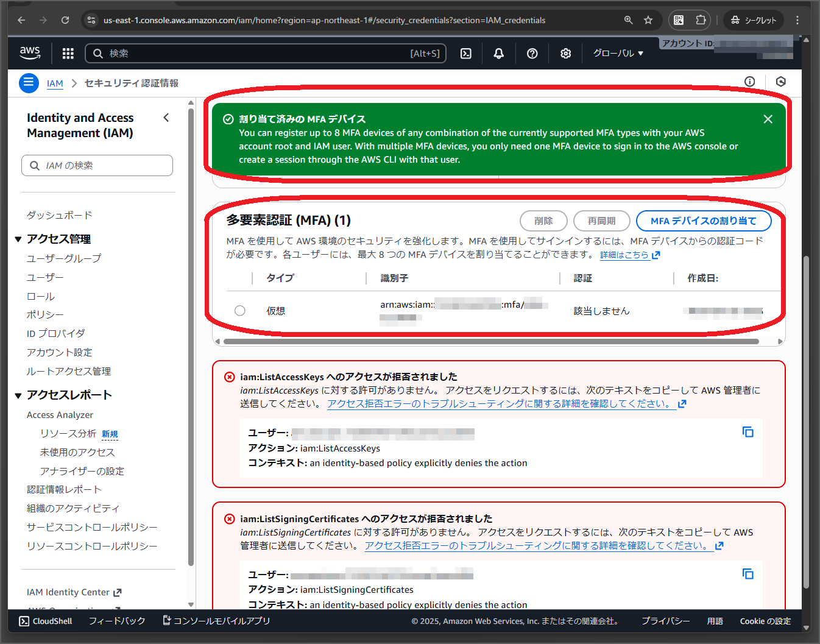Open browser zoom magnifier icon
This screenshot has width=820, height=644.
tap(629, 20)
